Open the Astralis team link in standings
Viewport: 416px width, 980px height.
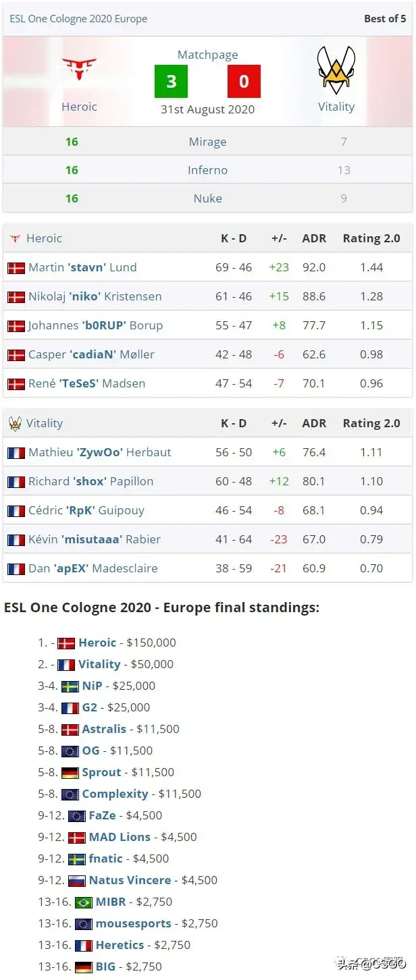click(x=104, y=729)
